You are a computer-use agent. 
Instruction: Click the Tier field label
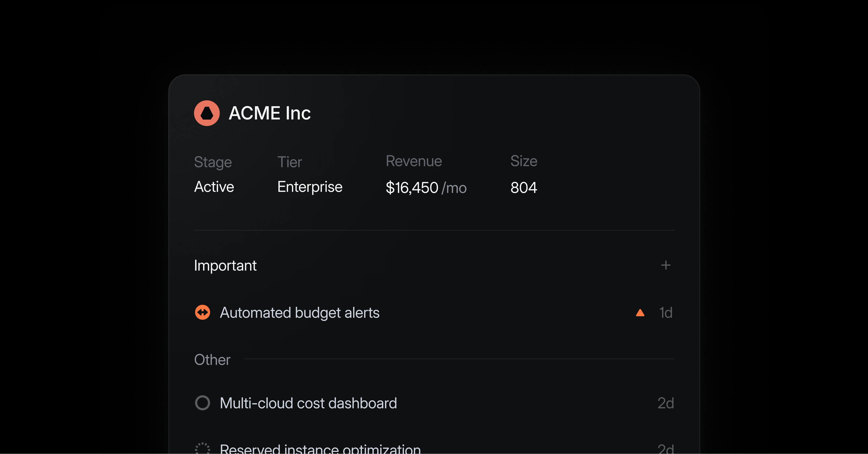point(289,162)
